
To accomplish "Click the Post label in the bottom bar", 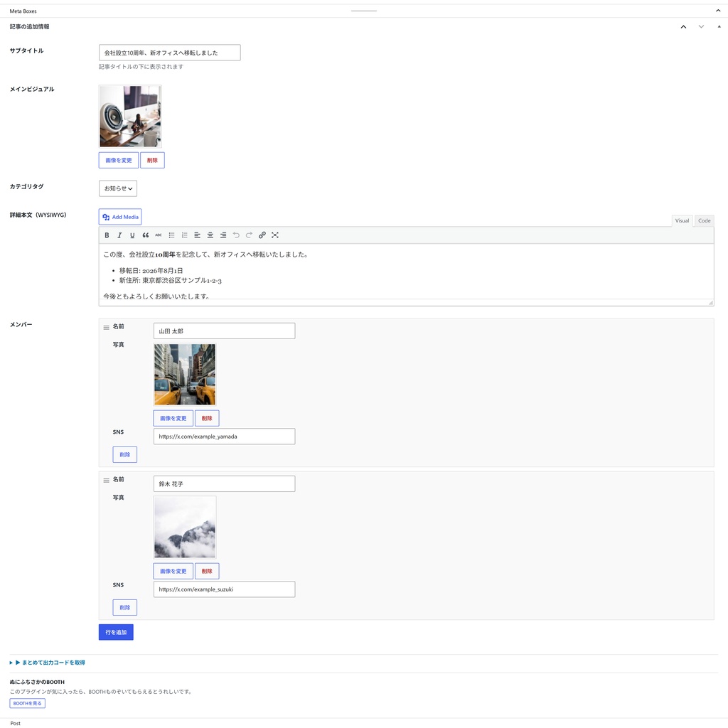I will 16,723.
